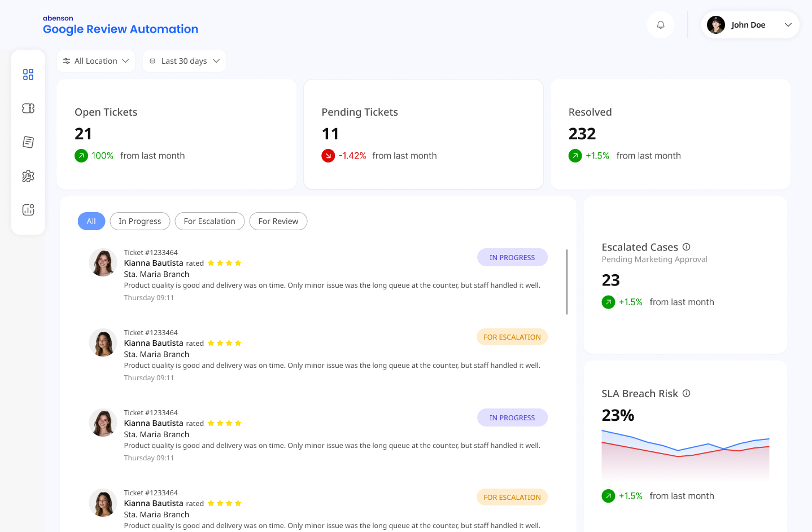Image resolution: width=812 pixels, height=532 pixels.
Task: Click the third ticket's IN PROGRESS badge
Action: pos(512,417)
